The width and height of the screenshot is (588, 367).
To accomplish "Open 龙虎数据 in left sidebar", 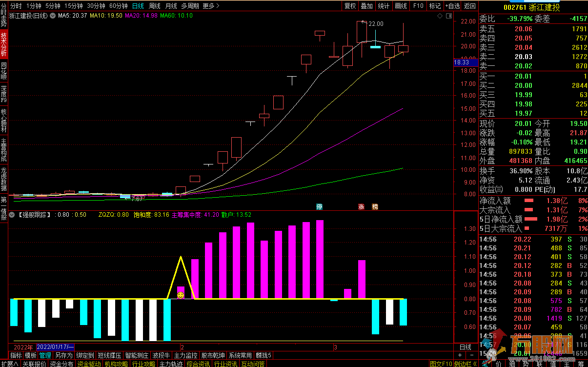I will point(4,180).
